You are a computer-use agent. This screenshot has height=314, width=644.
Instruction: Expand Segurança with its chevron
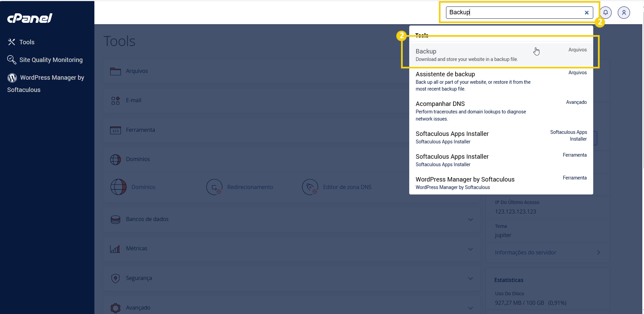pyautogui.click(x=471, y=279)
